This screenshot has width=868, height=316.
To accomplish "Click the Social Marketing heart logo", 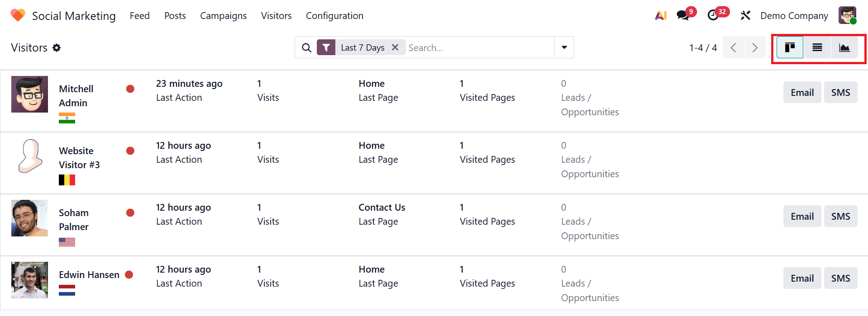I will 18,15.
